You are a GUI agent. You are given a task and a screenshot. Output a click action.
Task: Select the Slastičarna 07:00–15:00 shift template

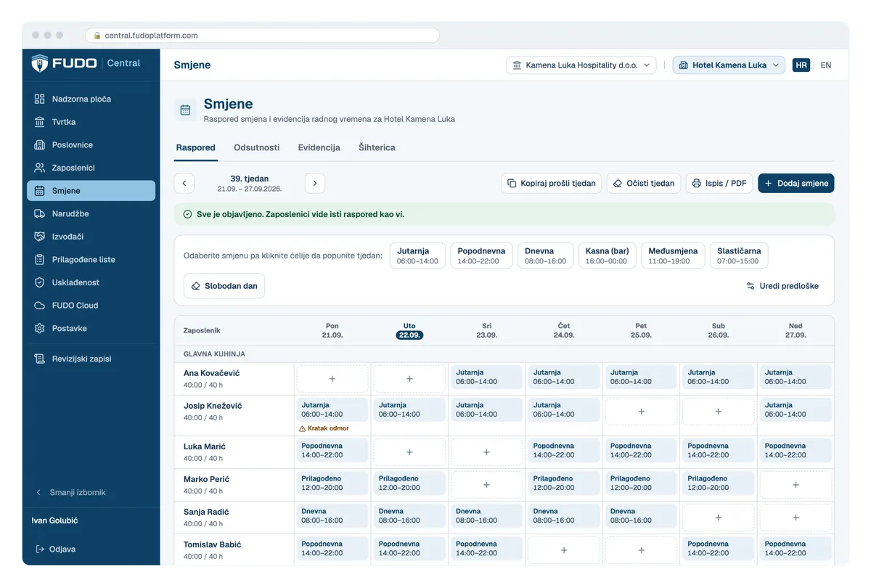[x=739, y=256]
